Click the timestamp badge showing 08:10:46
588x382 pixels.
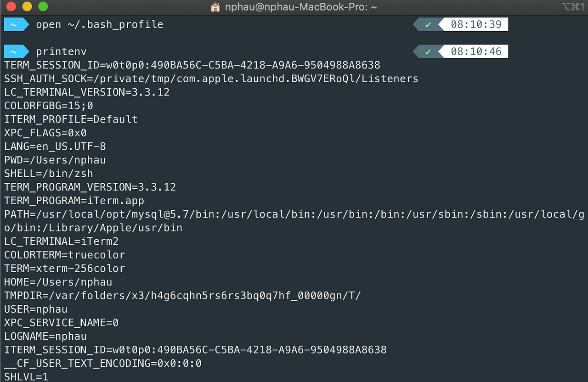pyautogui.click(x=476, y=51)
